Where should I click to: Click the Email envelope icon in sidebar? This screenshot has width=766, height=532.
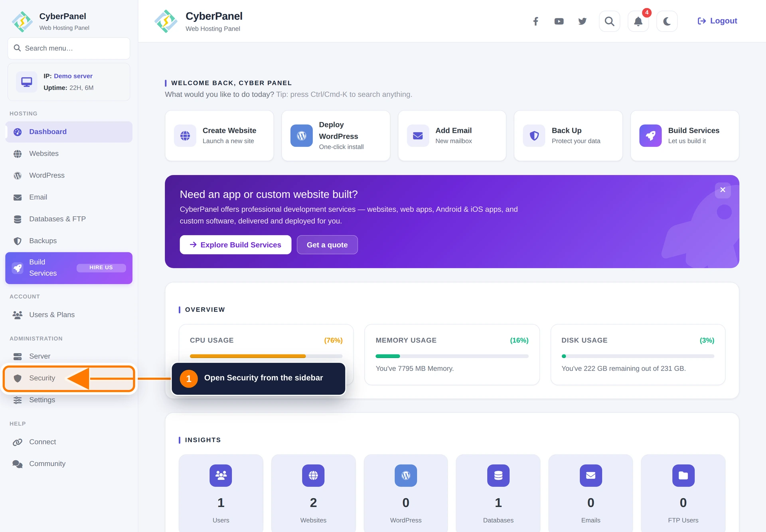18,197
